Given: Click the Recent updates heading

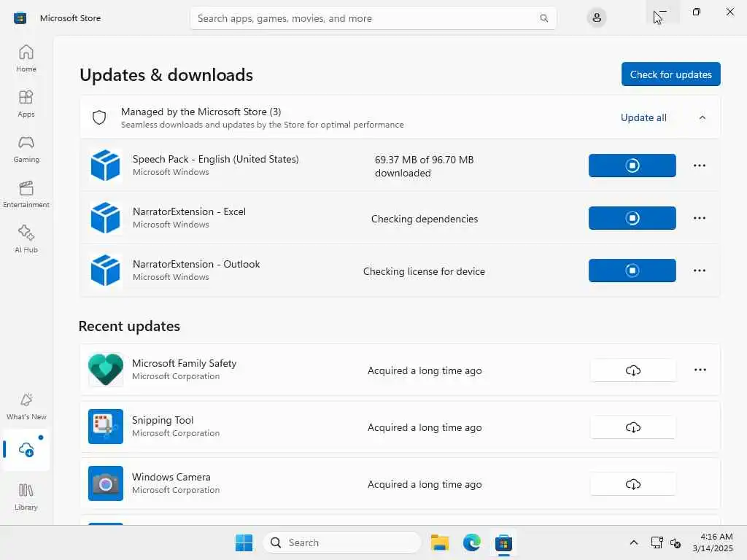Looking at the screenshot, I should click(x=129, y=326).
